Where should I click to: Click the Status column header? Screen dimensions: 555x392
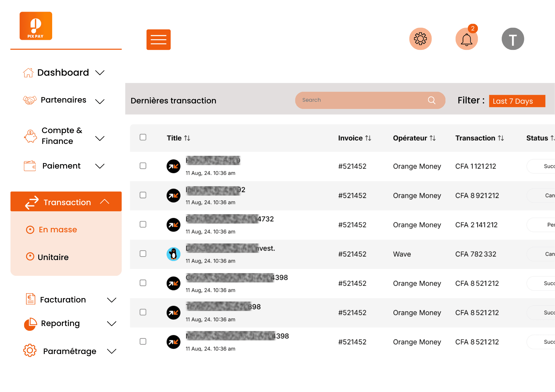[540, 138]
